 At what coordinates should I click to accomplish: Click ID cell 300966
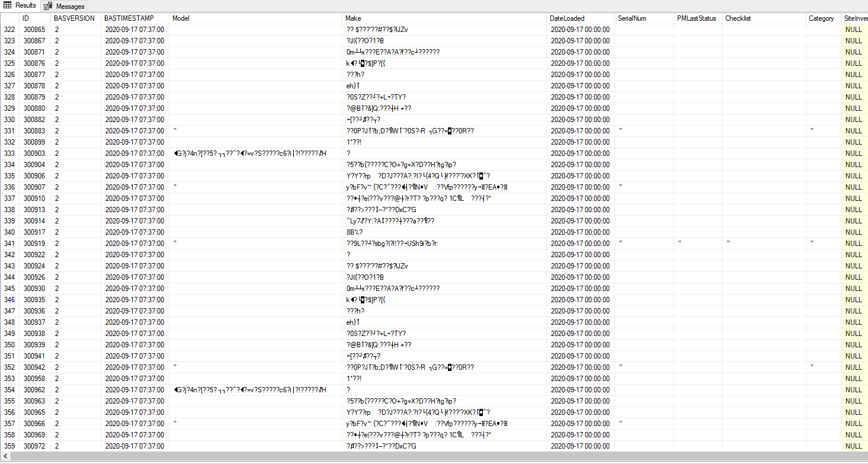tap(36, 424)
